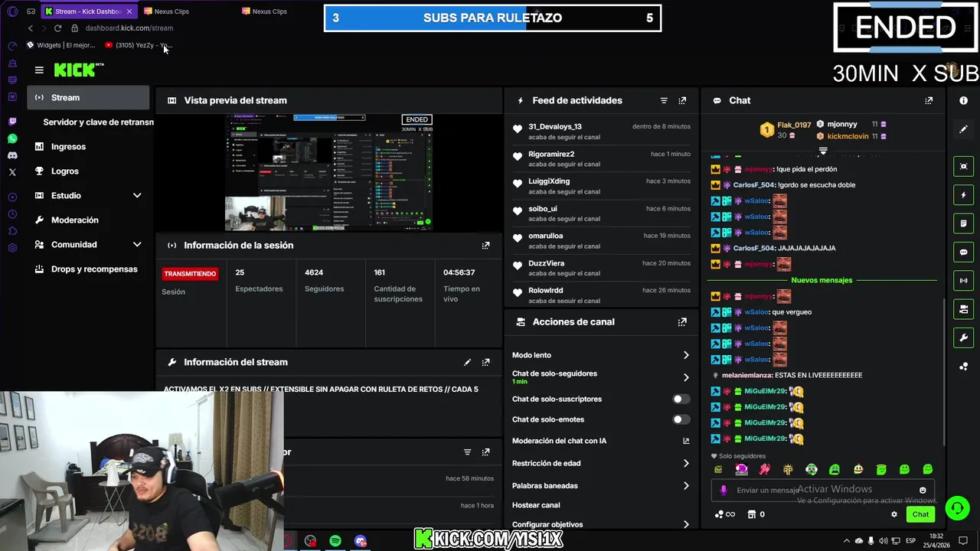Image resolution: width=980 pixels, height=551 pixels.
Task: Toggle the wrench channel actions widget button
Action: pyautogui.click(x=963, y=337)
